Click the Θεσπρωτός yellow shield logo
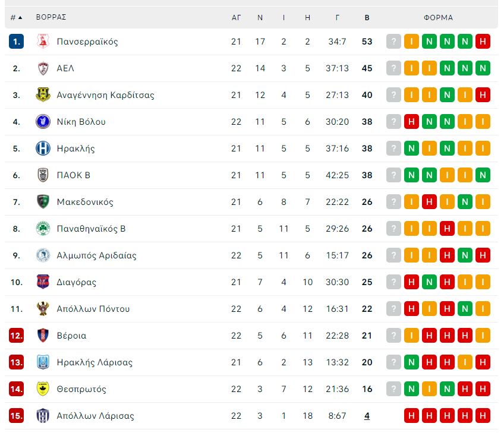 pos(43,388)
